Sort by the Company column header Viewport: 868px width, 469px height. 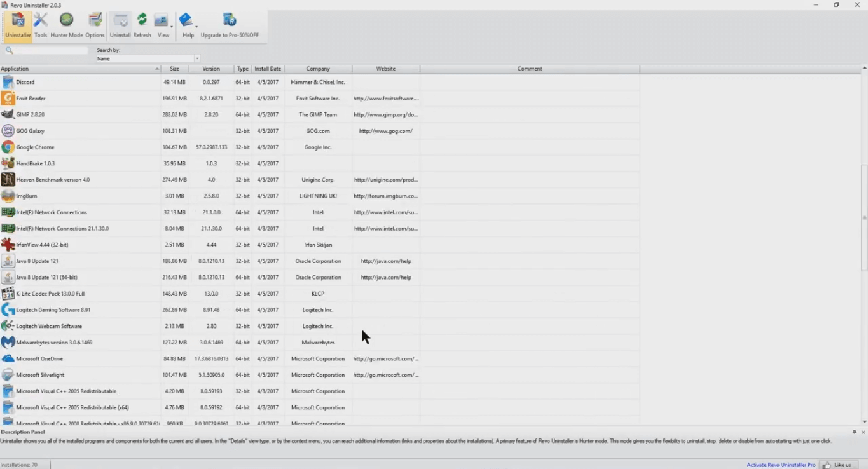pyautogui.click(x=318, y=69)
